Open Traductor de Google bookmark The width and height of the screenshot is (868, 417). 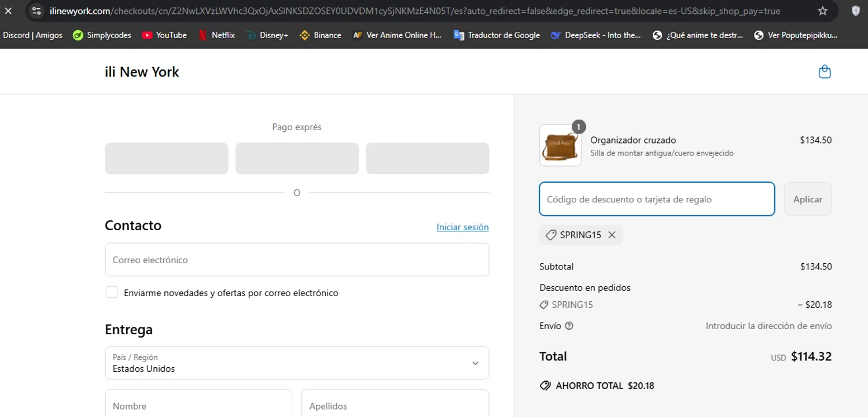[496, 35]
